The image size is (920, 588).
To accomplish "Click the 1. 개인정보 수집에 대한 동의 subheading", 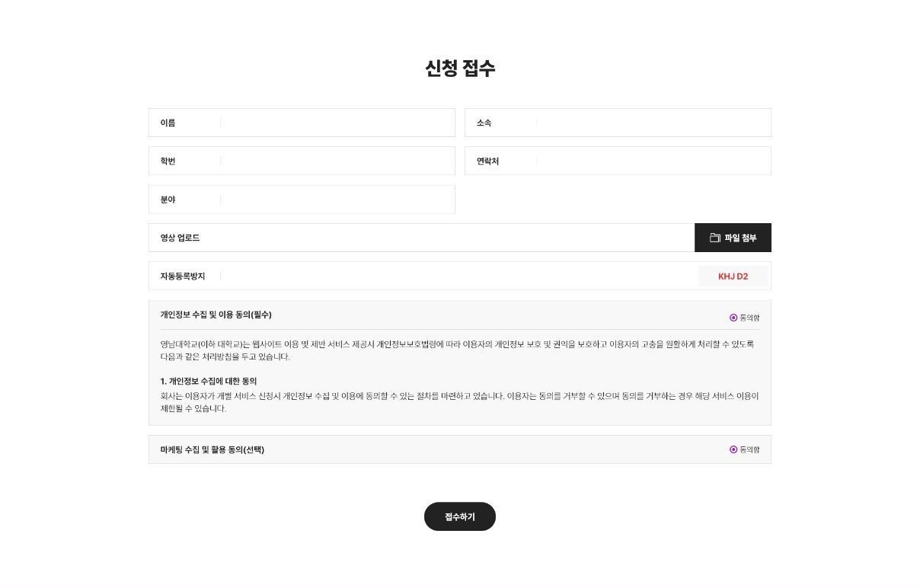I will click(209, 381).
